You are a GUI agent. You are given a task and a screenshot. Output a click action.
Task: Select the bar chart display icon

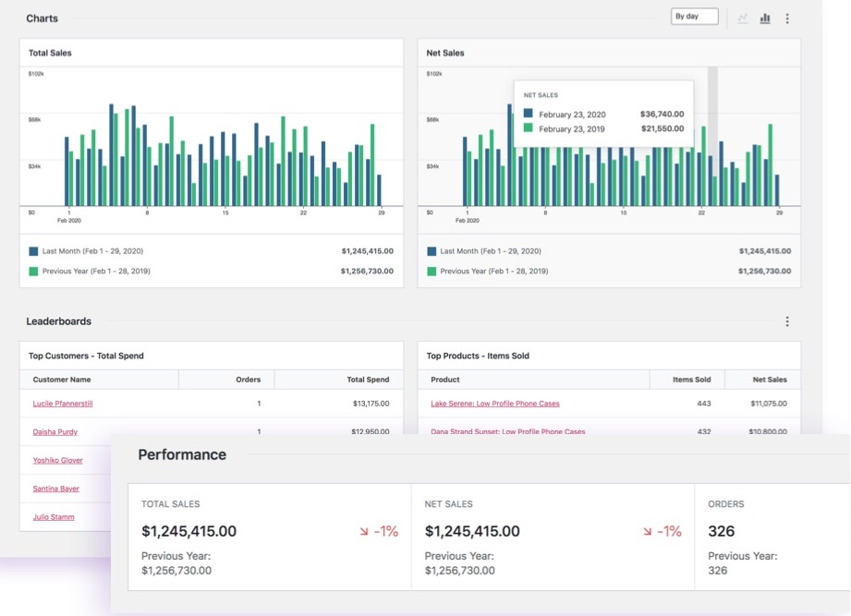coord(765,17)
